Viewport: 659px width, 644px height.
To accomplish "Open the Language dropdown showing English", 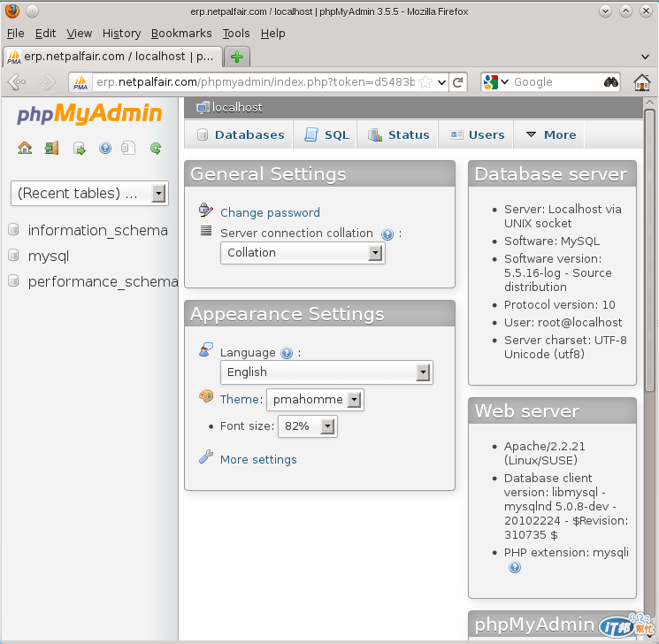I will (326, 372).
